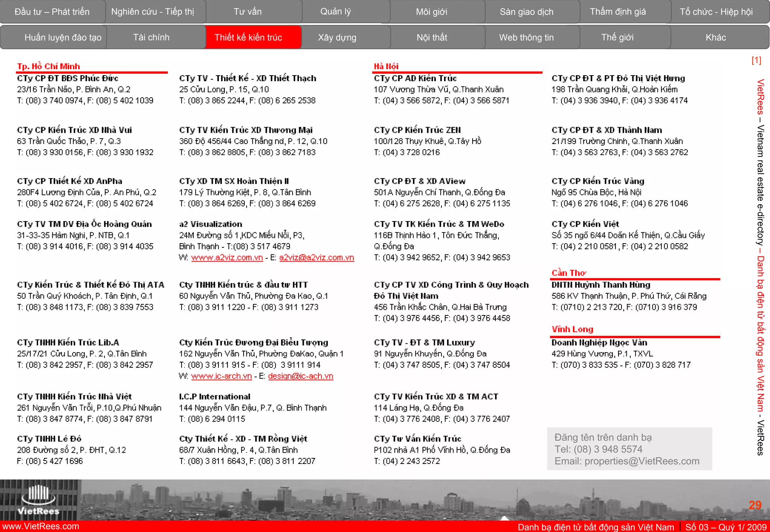Click Email: properties@VietRees.com line
770x532 pixels.
click(x=627, y=461)
